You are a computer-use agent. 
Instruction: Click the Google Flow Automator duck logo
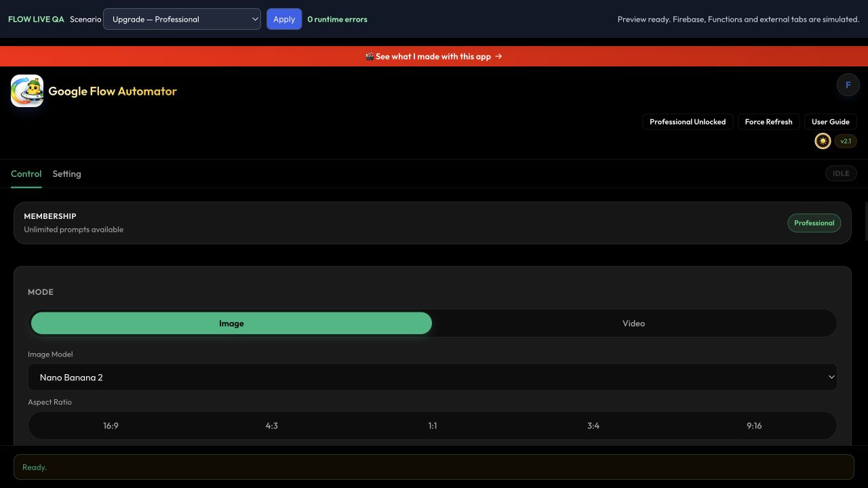27,91
